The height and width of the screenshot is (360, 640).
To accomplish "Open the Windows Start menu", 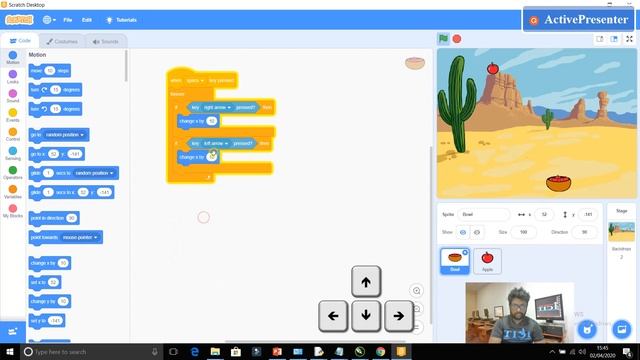I will (x=9, y=351).
